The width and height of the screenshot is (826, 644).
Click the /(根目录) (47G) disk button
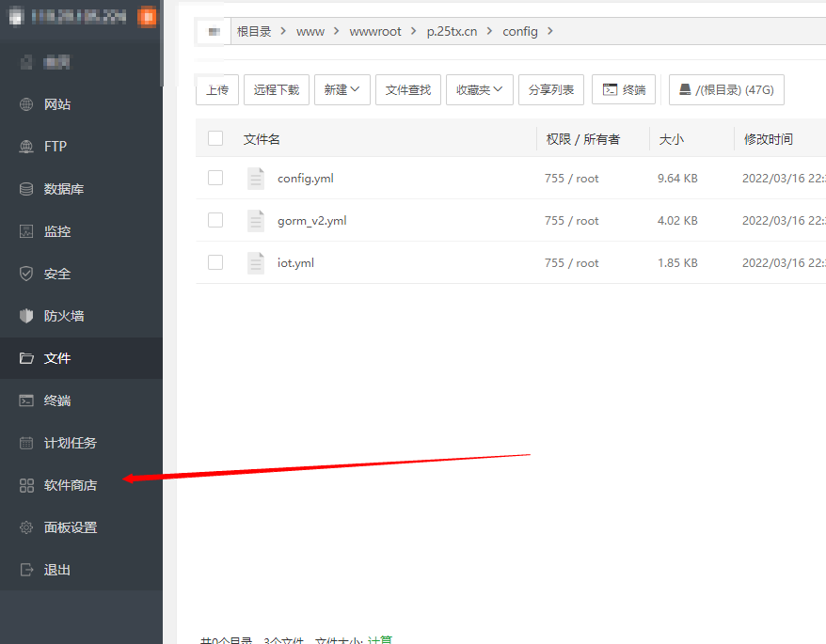(726, 90)
